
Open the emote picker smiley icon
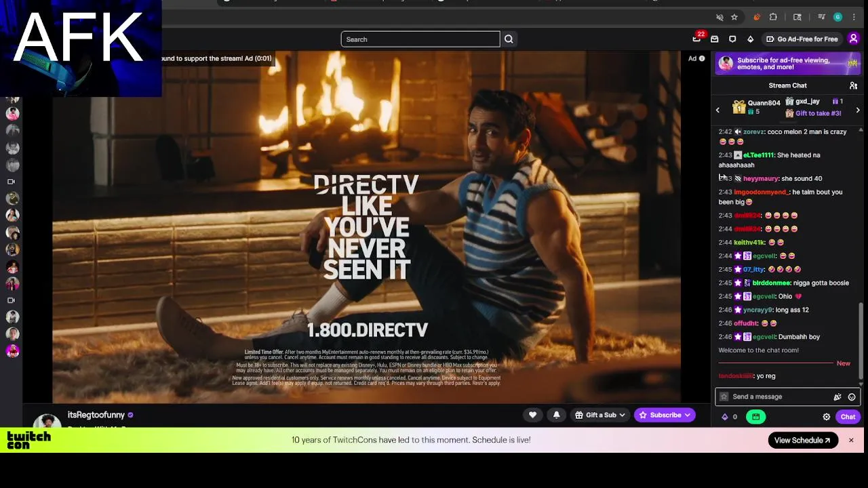pyautogui.click(x=852, y=396)
